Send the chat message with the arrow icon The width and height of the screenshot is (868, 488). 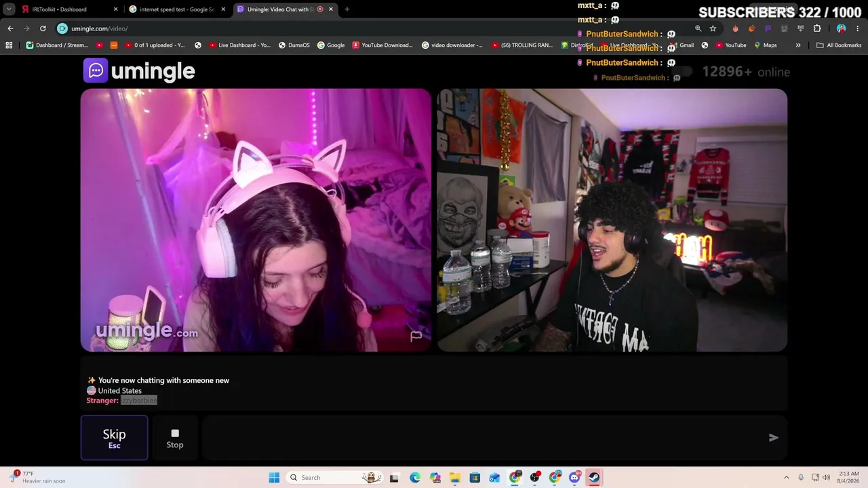point(773,438)
